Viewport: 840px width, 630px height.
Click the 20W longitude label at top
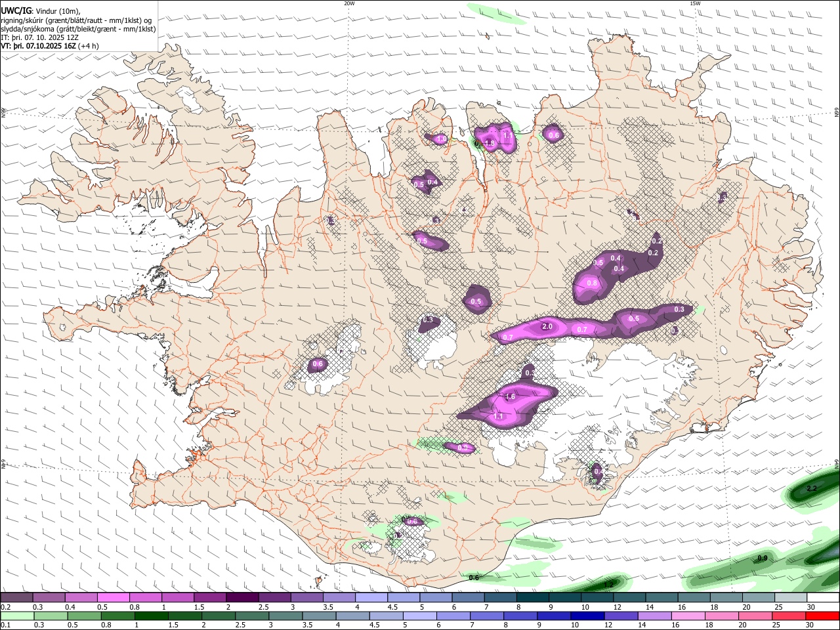pyautogui.click(x=349, y=3)
